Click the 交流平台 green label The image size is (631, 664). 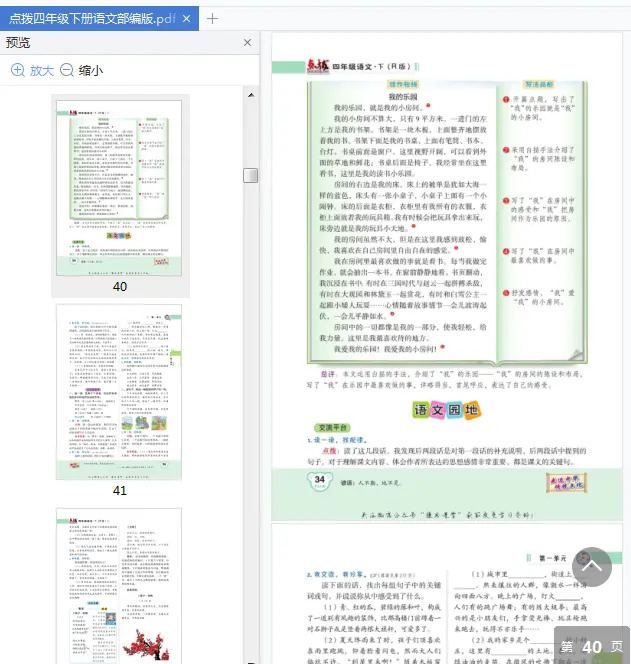point(332,428)
